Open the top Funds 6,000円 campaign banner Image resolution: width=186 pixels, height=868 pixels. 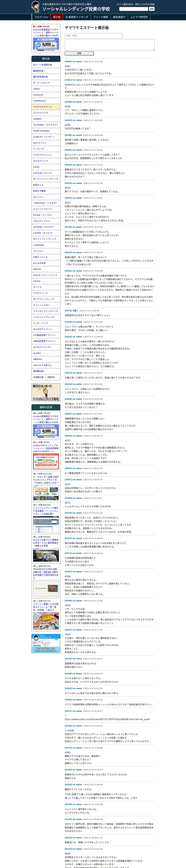46,44
